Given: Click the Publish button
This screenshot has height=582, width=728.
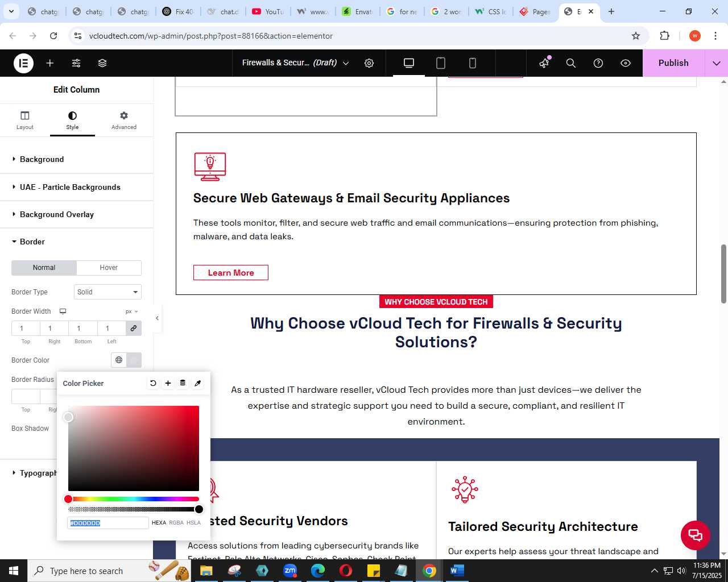Looking at the screenshot, I should pos(673,63).
